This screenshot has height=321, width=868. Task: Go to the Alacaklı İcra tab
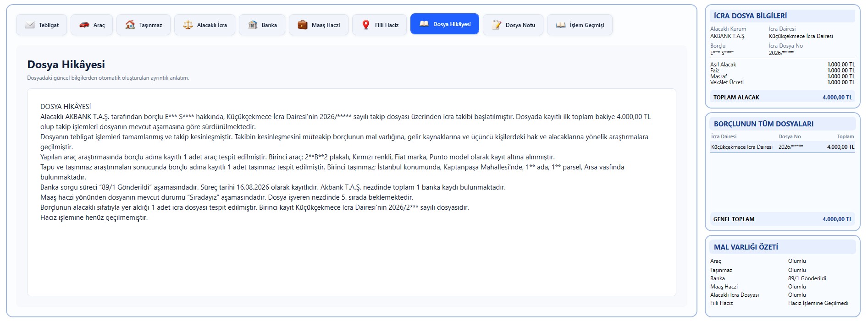coord(205,25)
